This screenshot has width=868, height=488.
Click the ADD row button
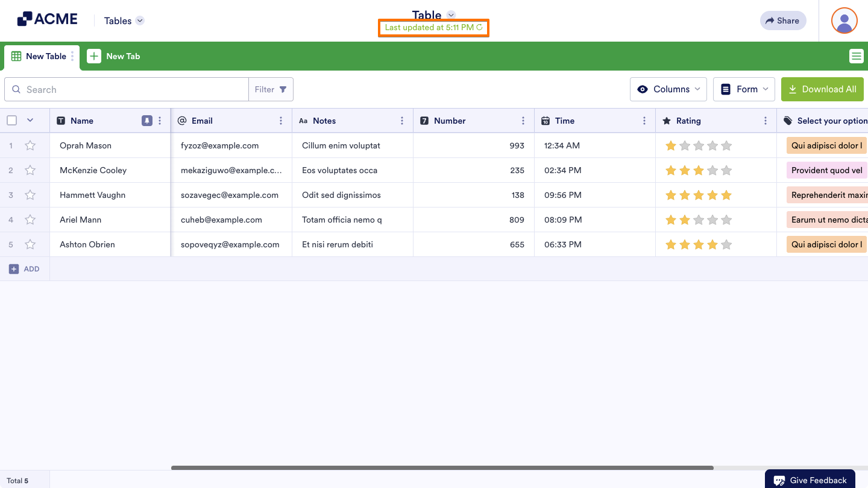[x=25, y=269]
